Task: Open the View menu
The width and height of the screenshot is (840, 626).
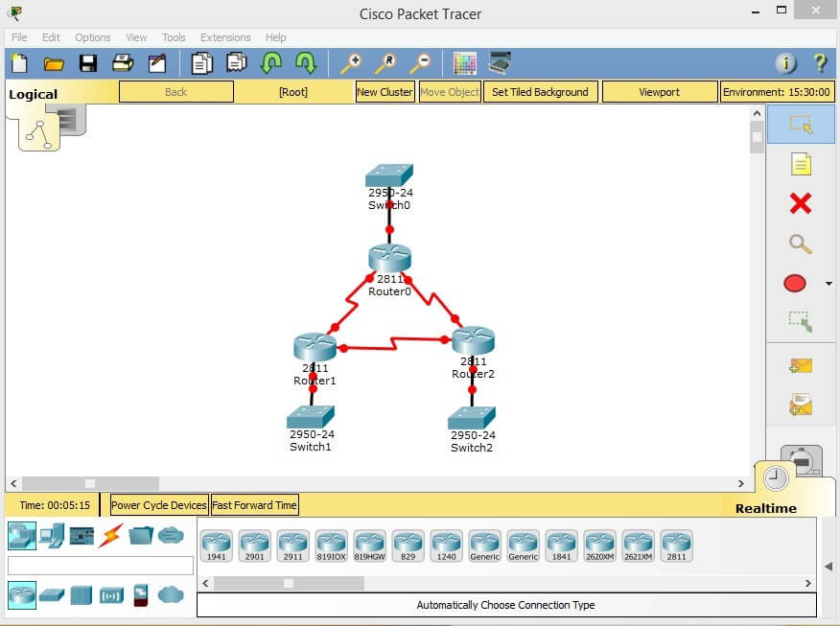Action: click(136, 37)
